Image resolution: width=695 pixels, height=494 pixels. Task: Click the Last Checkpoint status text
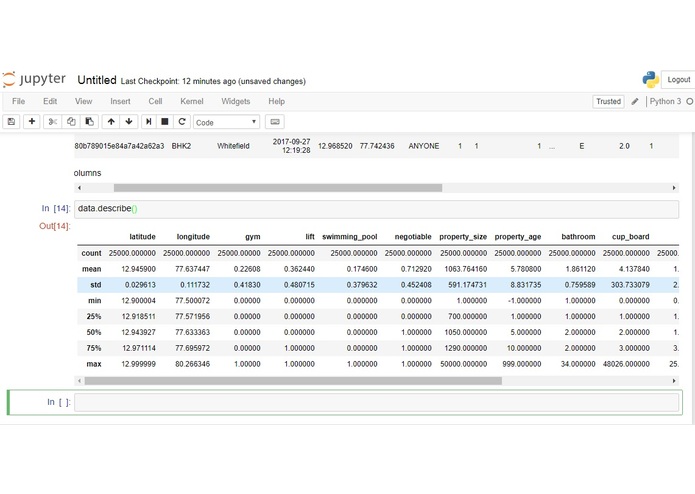tap(213, 82)
